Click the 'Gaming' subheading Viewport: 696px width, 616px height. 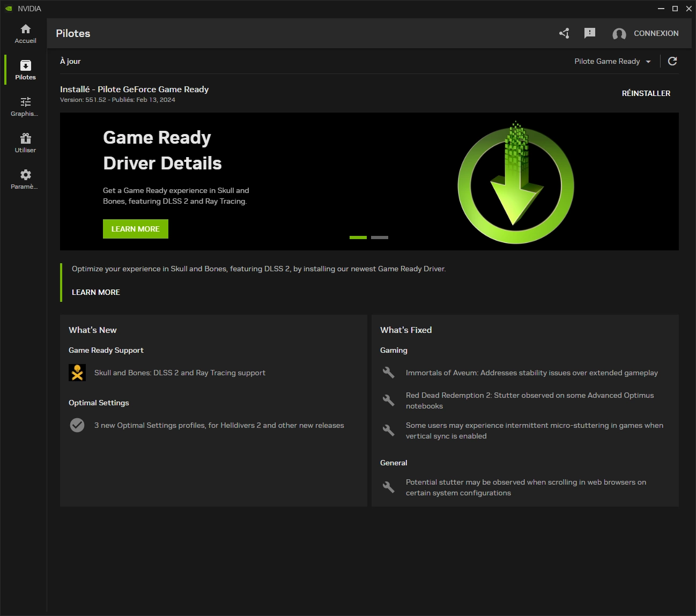(394, 350)
